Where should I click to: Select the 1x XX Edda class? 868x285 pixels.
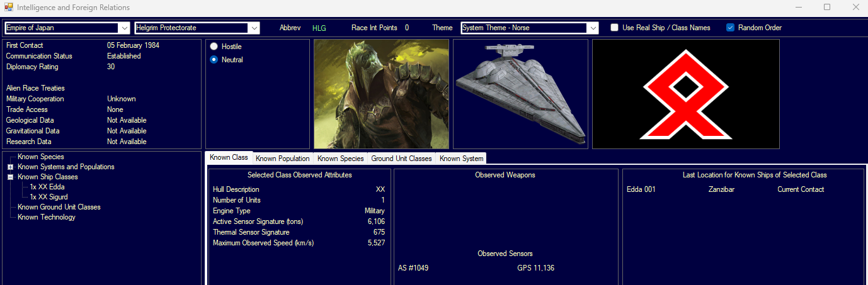pos(47,187)
